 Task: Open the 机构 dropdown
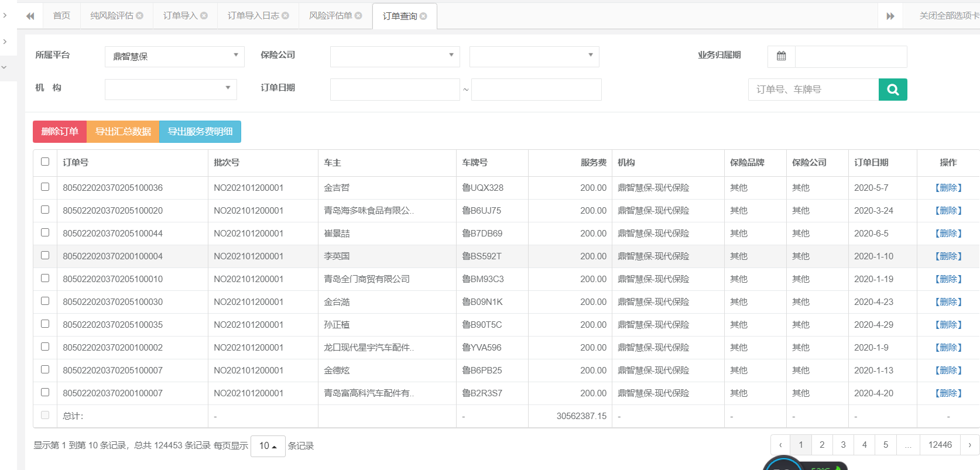pyautogui.click(x=170, y=89)
